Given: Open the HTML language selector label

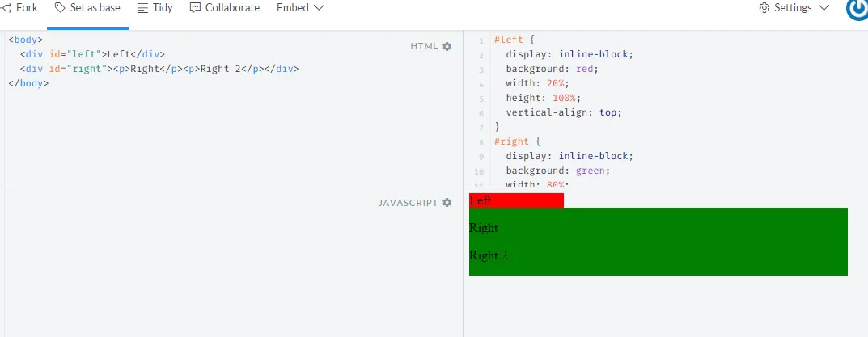Looking at the screenshot, I should click(424, 47).
